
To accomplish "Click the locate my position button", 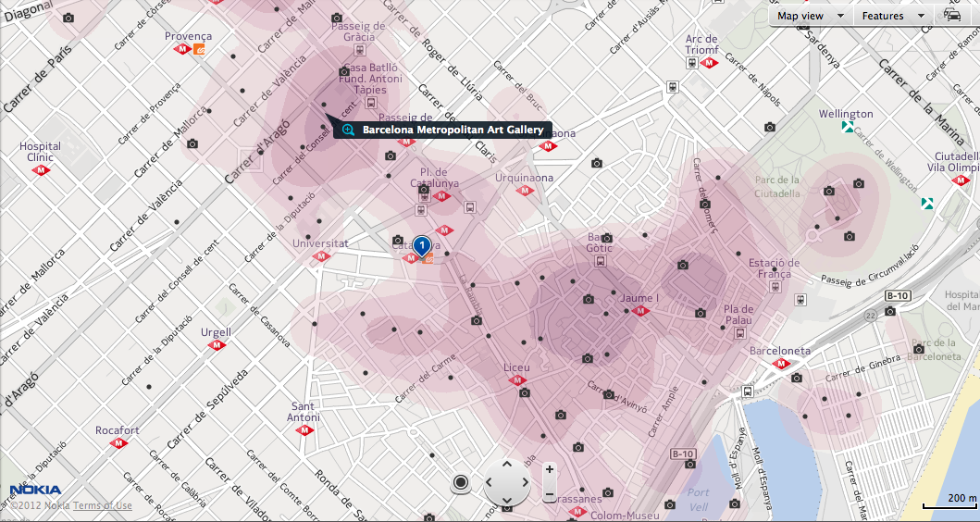I will click(x=461, y=482).
